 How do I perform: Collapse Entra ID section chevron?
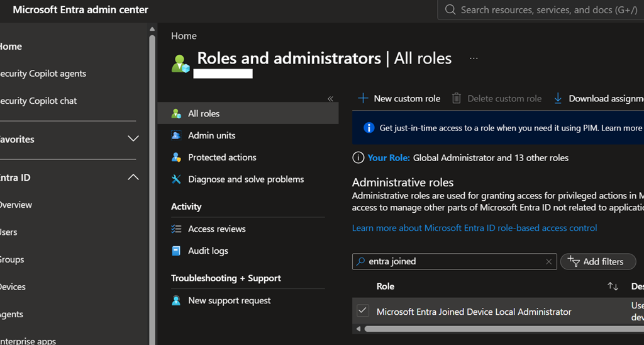coord(133,178)
